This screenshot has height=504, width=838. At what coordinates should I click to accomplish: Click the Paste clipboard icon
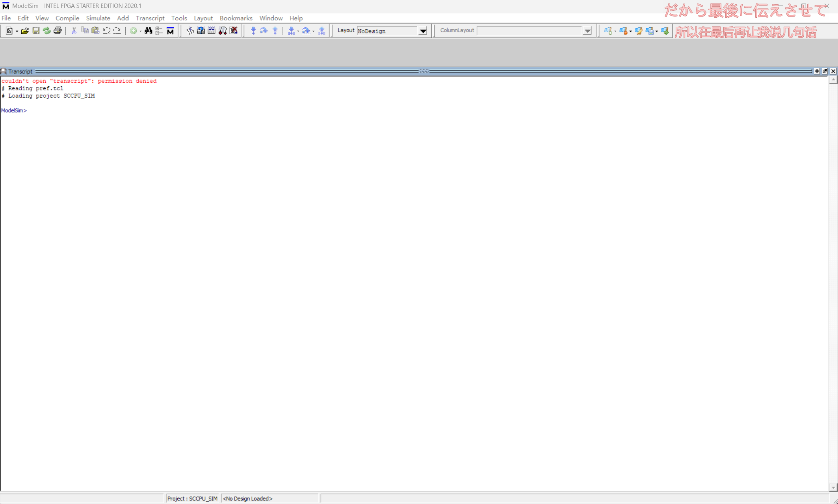coord(95,31)
